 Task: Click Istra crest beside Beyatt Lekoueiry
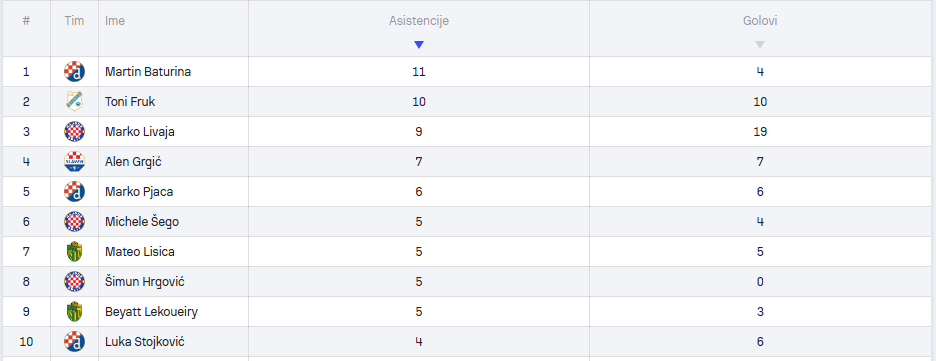75,311
